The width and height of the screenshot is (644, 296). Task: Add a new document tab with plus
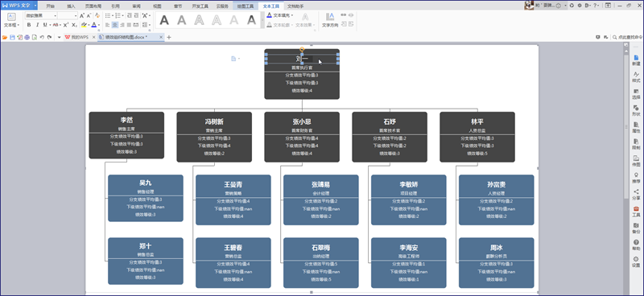[x=169, y=37]
